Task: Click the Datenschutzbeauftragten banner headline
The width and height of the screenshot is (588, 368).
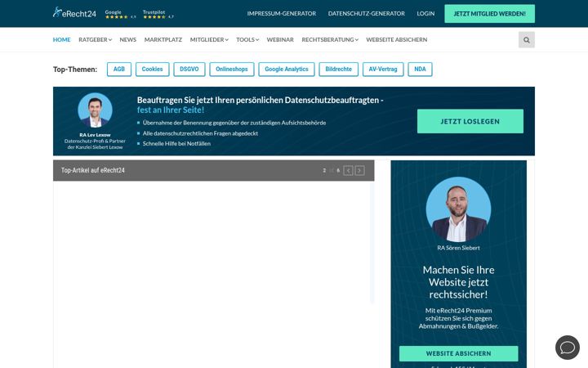Action: 260,105
